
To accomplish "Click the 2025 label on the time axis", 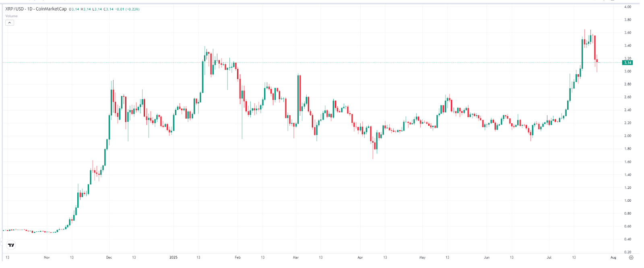I will point(174,256).
